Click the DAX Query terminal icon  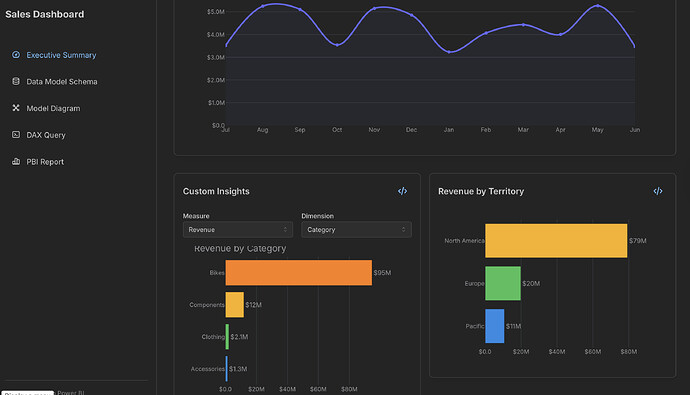(x=16, y=135)
